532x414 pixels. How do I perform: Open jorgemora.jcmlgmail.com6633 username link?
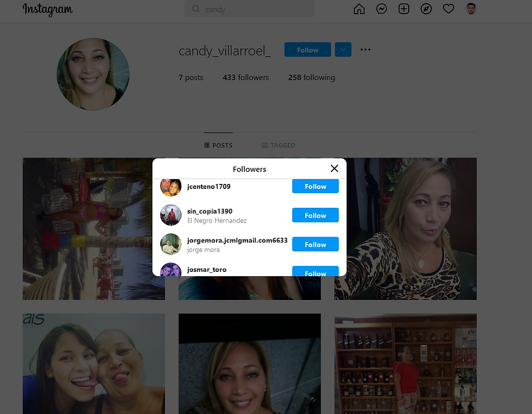237,240
